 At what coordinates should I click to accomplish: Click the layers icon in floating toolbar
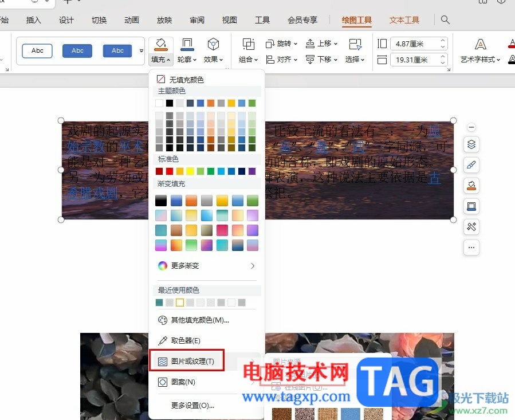click(x=471, y=144)
